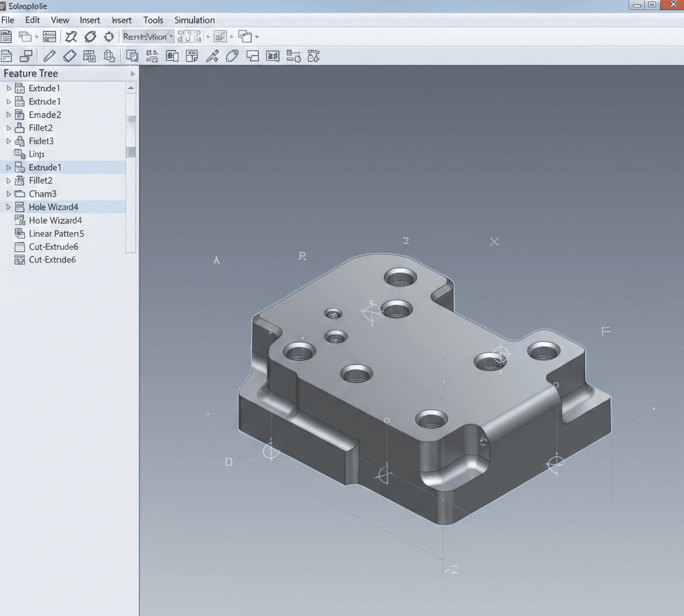Select the sketch pencil tool in the toolbar
The height and width of the screenshot is (616, 684).
pos(49,56)
